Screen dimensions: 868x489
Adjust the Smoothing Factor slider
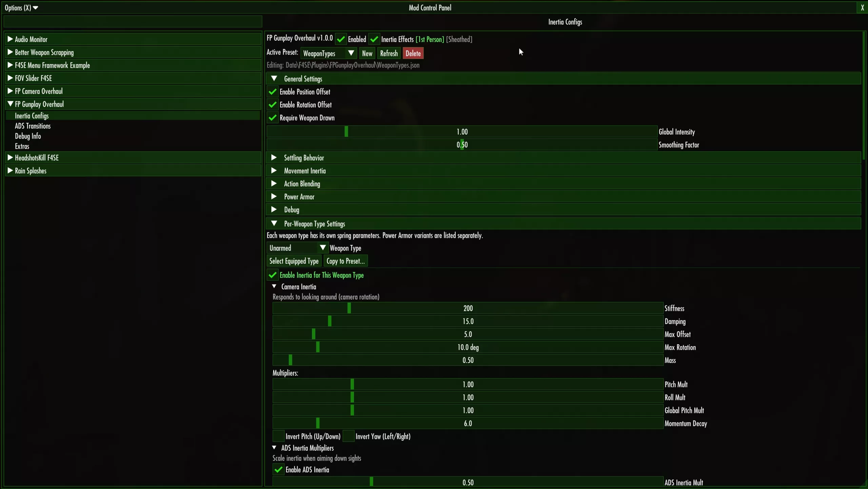click(462, 145)
